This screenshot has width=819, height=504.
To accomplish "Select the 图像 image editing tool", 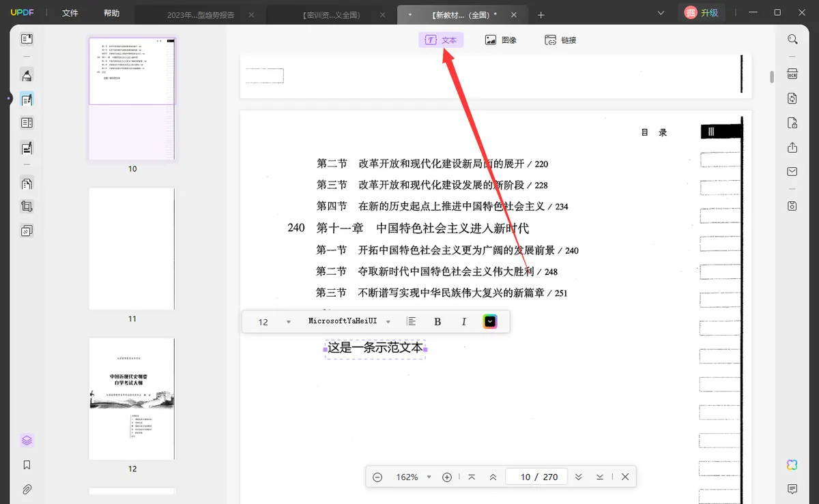I will pyautogui.click(x=500, y=40).
